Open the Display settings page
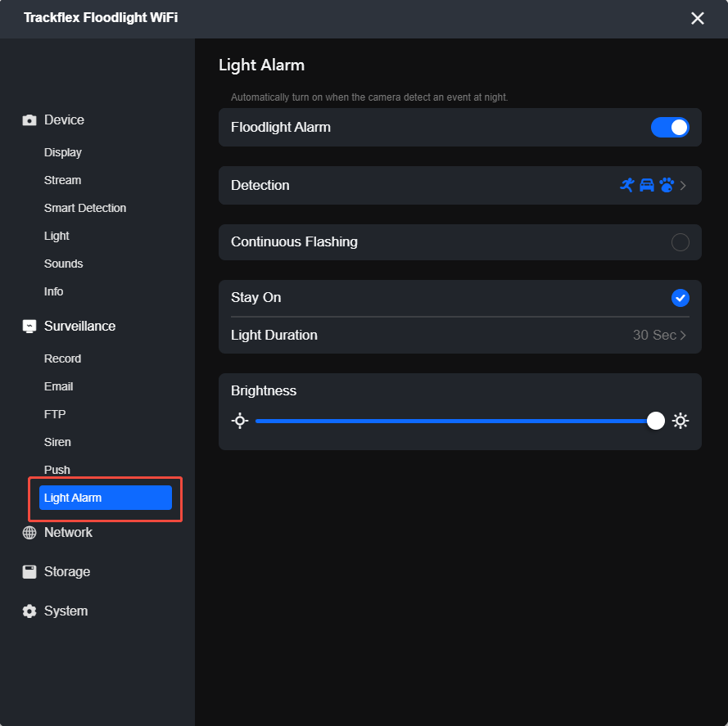 [x=63, y=153]
